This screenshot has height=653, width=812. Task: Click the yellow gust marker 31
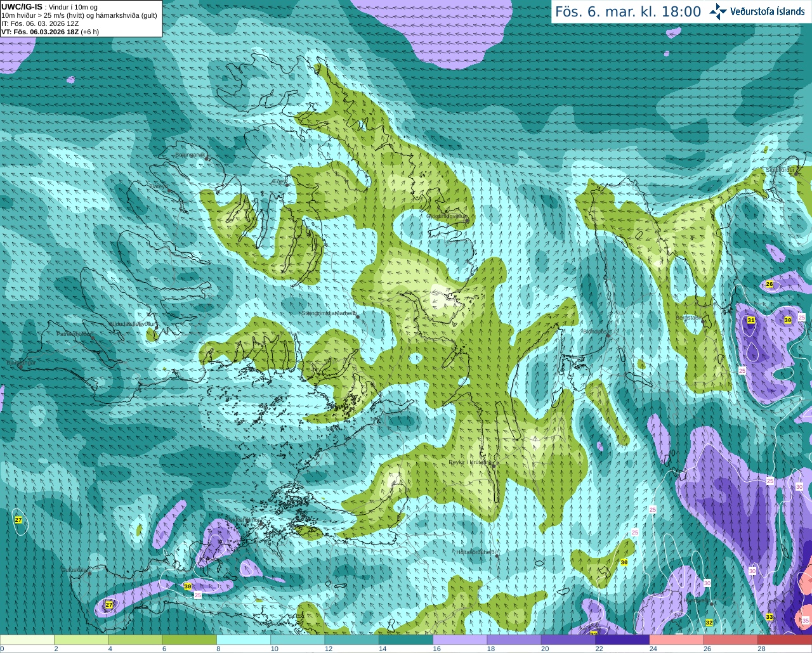click(751, 321)
